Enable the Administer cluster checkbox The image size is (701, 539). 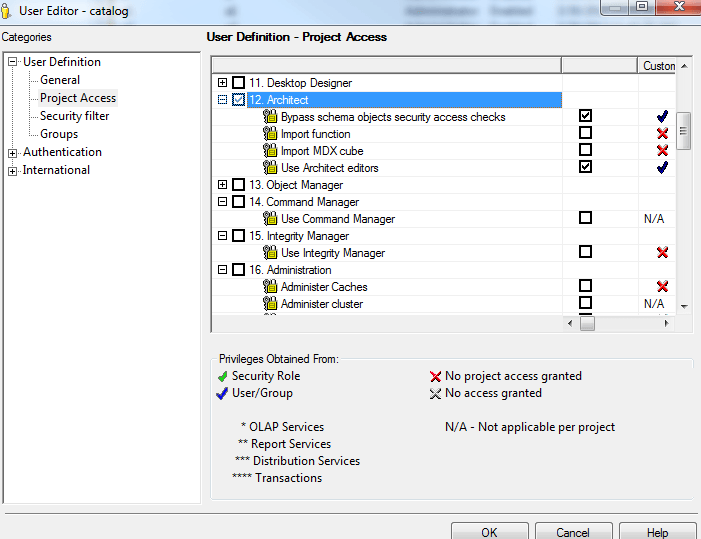585,303
